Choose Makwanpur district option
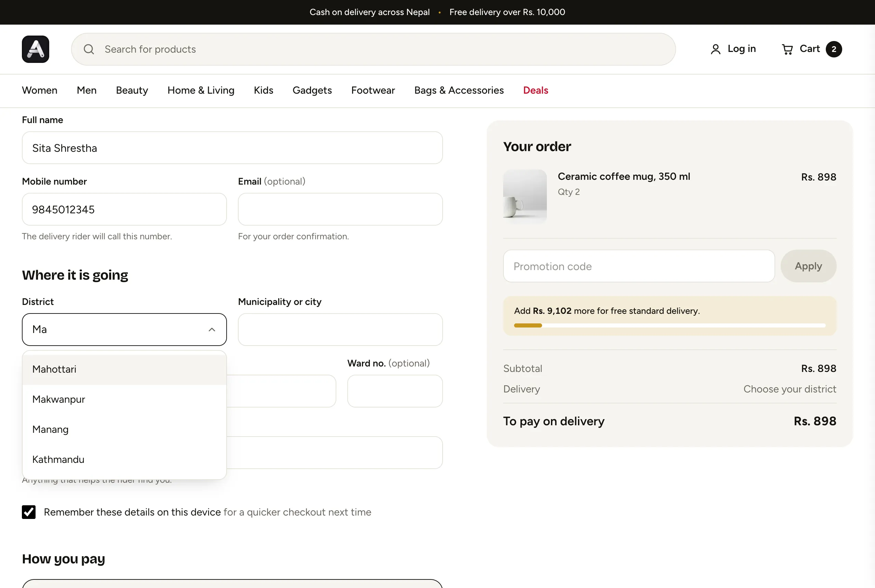Image resolution: width=875 pixels, height=588 pixels. 124,399
